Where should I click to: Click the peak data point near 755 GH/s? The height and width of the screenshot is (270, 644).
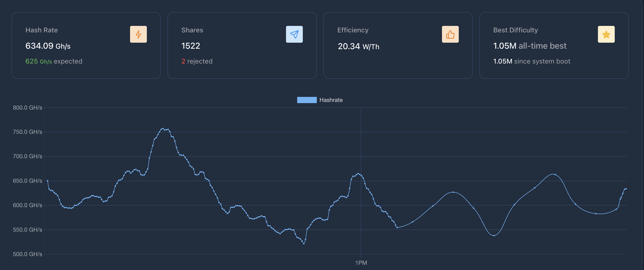click(163, 128)
